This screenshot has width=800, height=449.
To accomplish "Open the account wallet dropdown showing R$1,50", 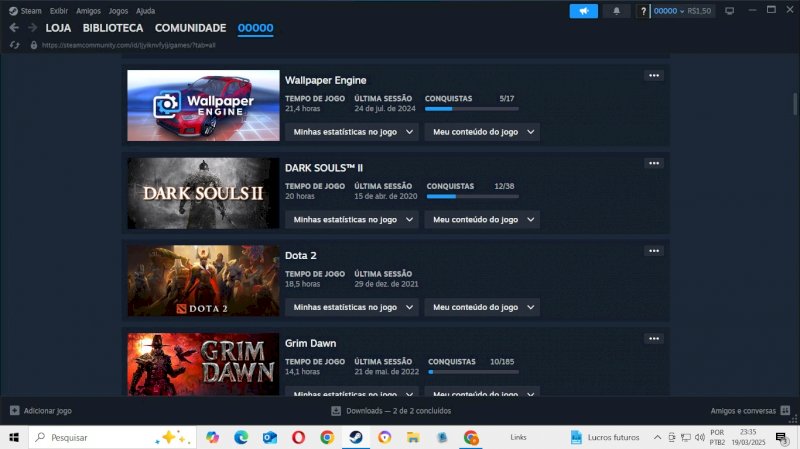I will (682, 11).
